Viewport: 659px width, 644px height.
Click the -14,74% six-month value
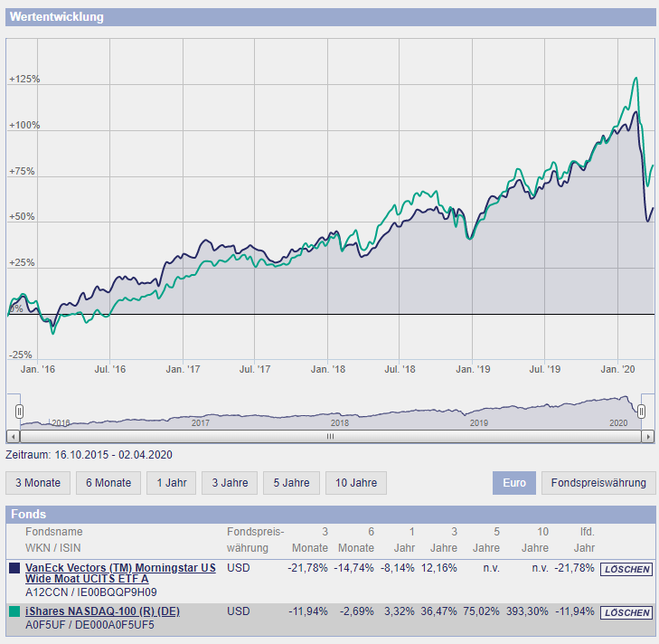pyautogui.click(x=353, y=568)
